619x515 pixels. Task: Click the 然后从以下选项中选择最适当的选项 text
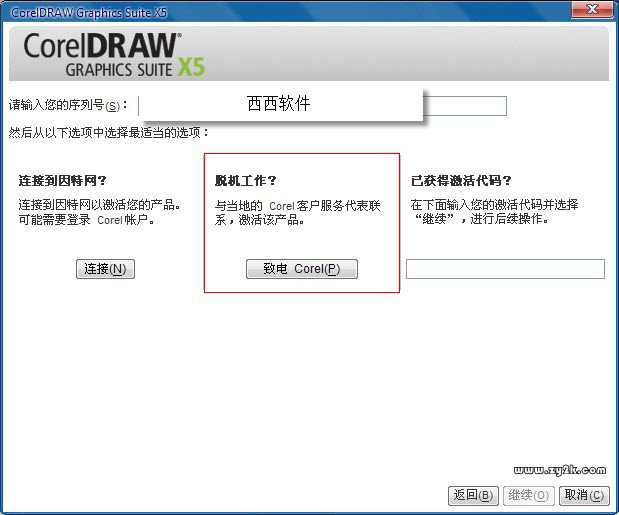[x=109, y=133]
